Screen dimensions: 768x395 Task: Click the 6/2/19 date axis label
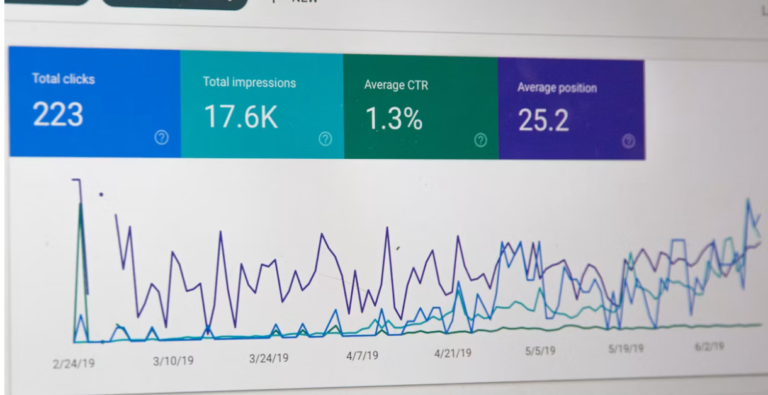tap(709, 346)
